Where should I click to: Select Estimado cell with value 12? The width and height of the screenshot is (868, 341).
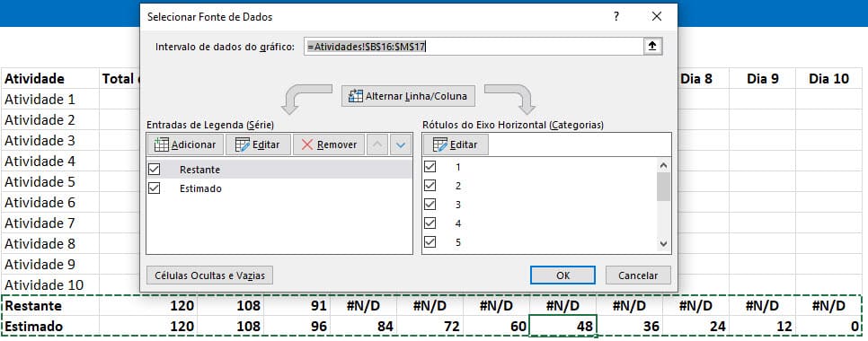(x=762, y=326)
